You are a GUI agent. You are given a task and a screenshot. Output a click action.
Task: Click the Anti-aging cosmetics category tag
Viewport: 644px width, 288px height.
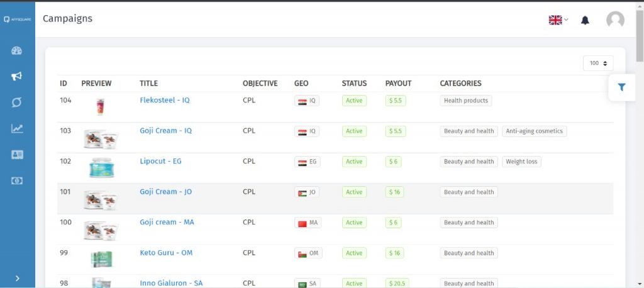[535, 131]
